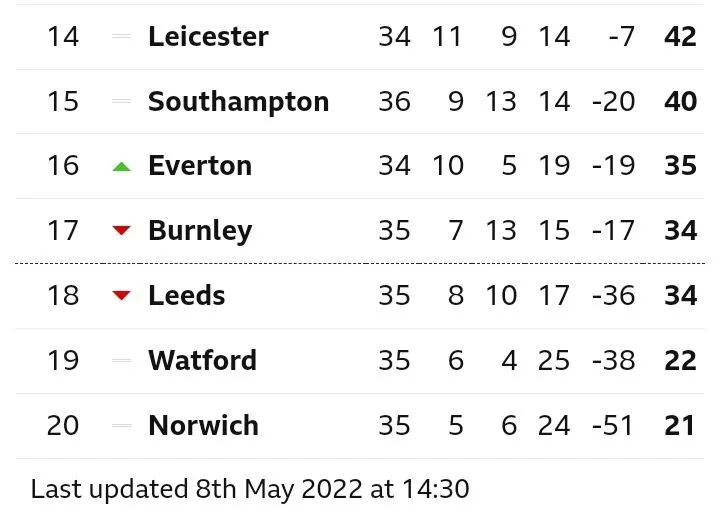Open the Leicester team link
The width and height of the screenshot is (720, 512).
pos(208,37)
